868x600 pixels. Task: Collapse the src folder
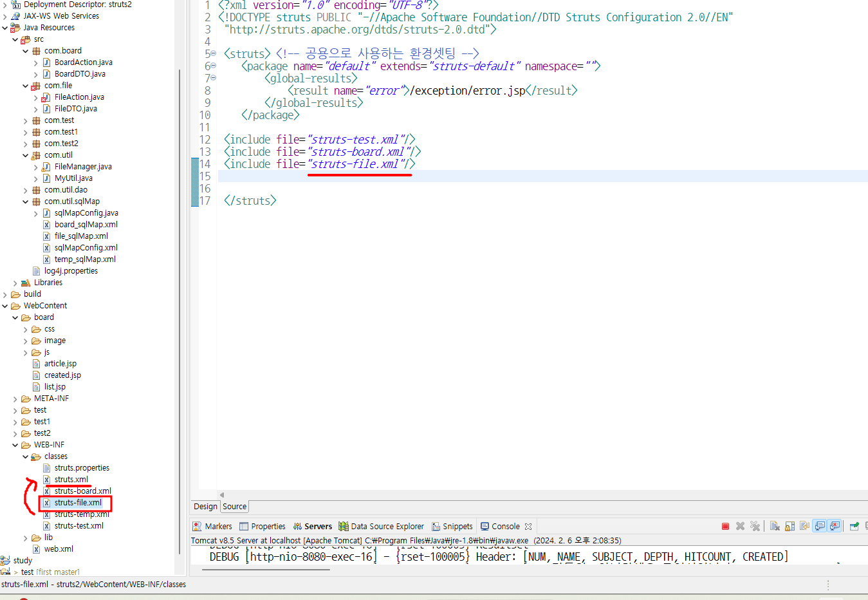coord(15,39)
